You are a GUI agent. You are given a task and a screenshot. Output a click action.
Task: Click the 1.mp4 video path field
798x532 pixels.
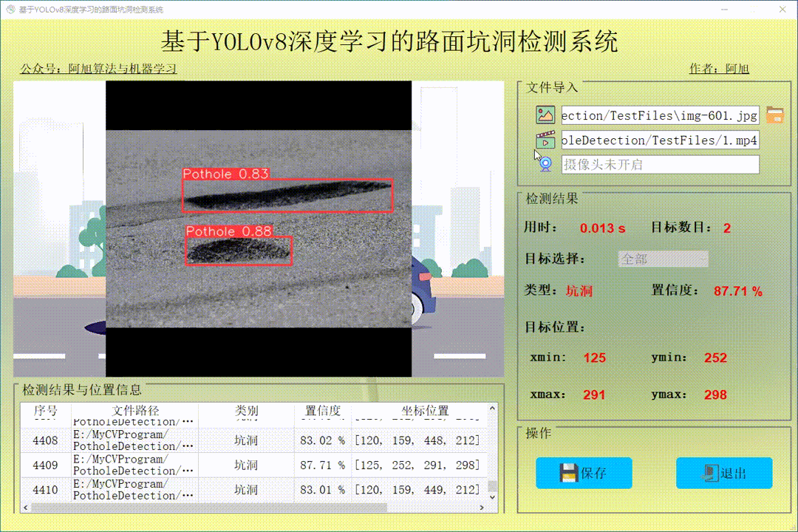point(661,140)
